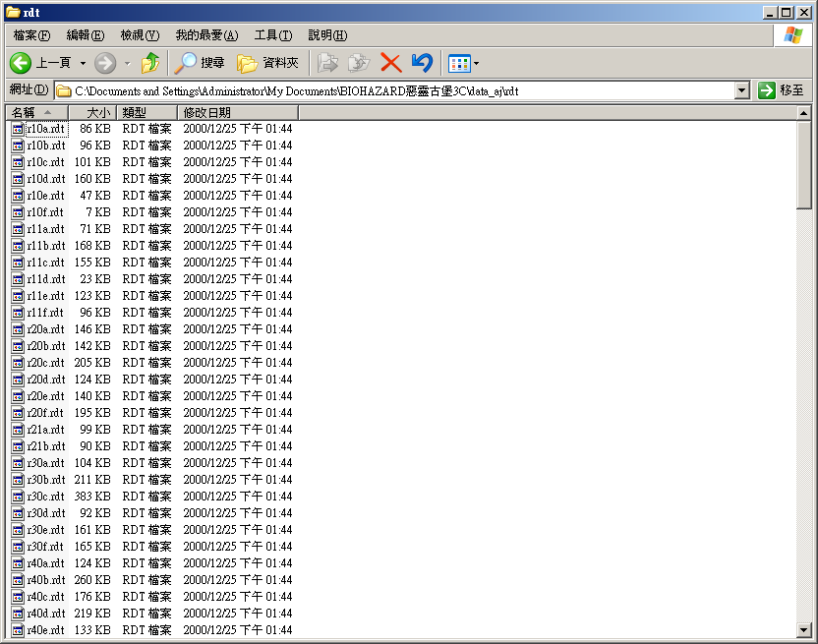This screenshot has height=644, width=818.
Task: Open the 編輯(E) menu
Action: [x=86, y=35]
